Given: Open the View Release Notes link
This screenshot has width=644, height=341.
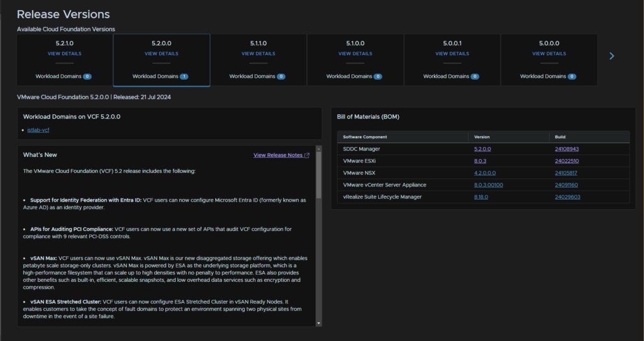Looking at the screenshot, I should pyautogui.click(x=278, y=155).
